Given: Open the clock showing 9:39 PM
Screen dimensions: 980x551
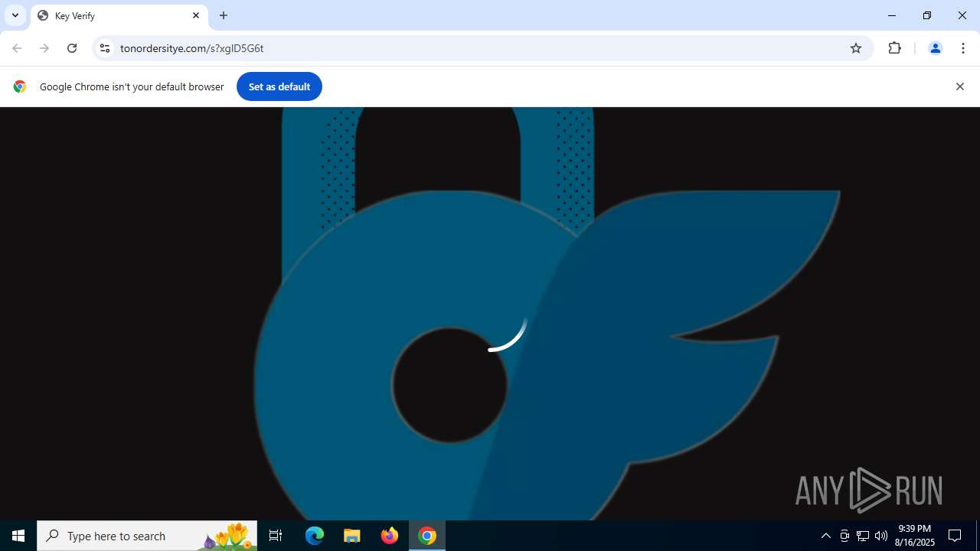Looking at the screenshot, I should [915, 536].
